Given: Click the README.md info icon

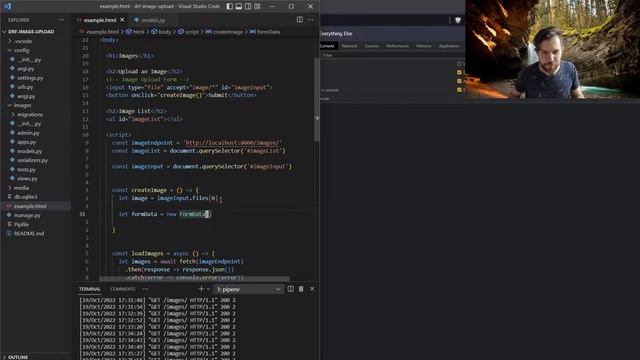Looking at the screenshot, I should tap(9, 233).
